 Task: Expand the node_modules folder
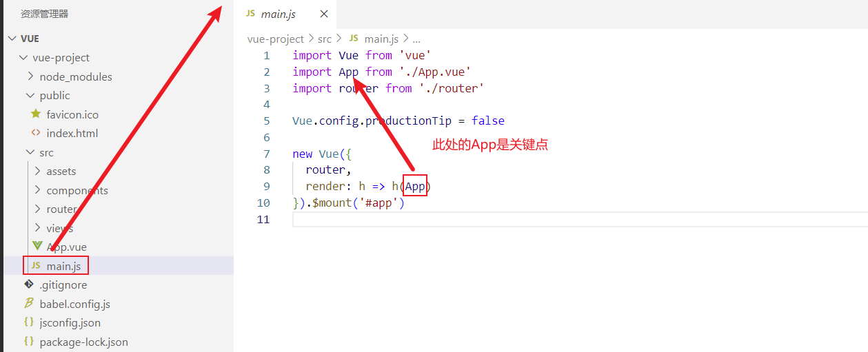click(30, 76)
